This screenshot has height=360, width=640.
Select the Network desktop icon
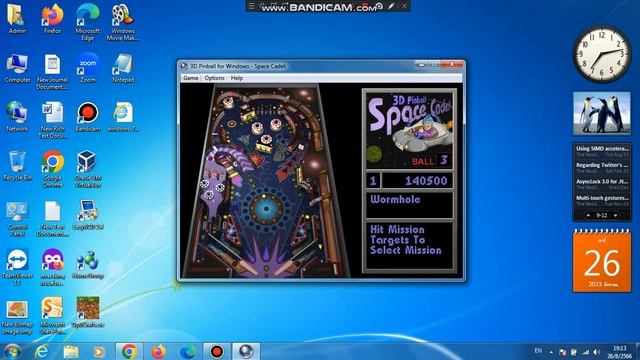(17, 117)
